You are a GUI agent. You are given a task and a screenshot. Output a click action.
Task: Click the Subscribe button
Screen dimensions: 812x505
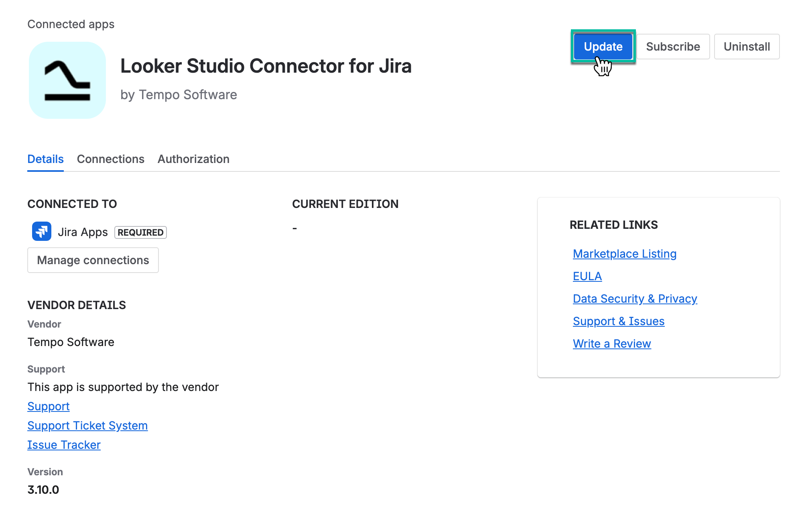673,47
